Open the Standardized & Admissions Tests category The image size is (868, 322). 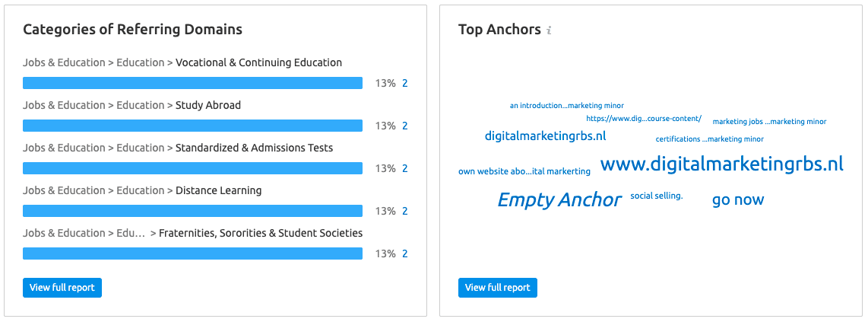tap(254, 148)
